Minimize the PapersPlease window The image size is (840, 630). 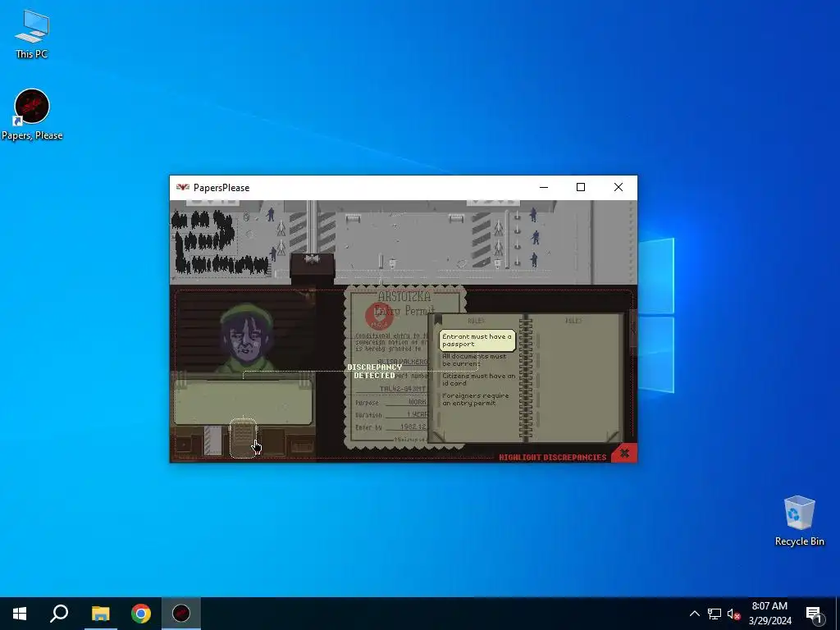544,188
